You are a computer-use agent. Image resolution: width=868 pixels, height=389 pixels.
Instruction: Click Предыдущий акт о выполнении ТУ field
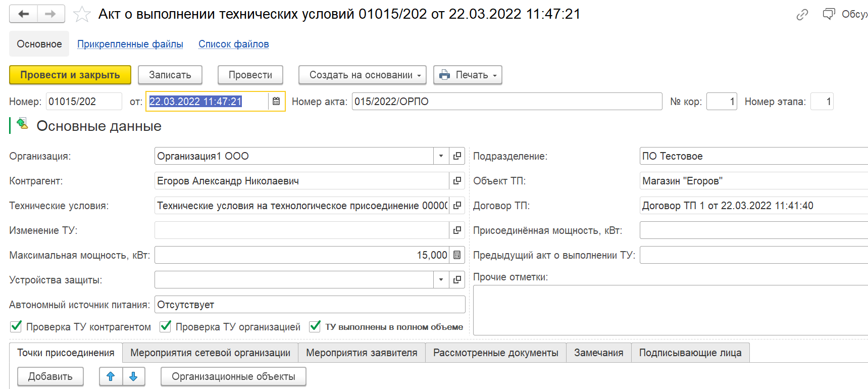click(x=753, y=255)
